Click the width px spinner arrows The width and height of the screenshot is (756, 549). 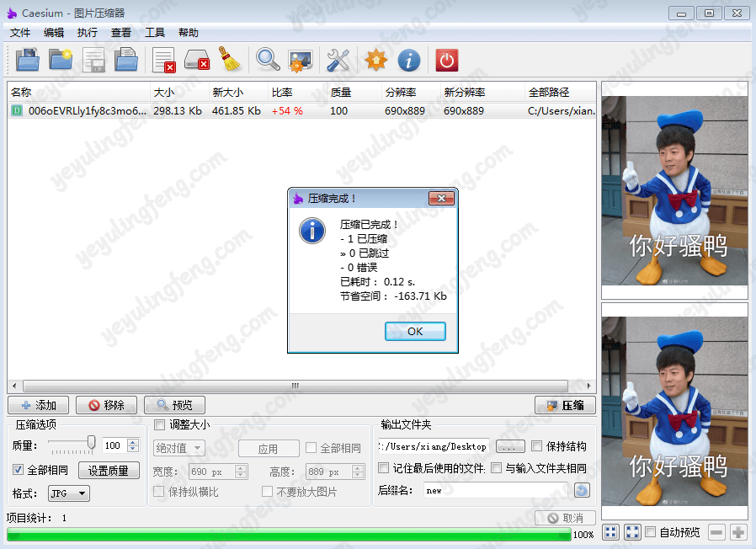click(241, 472)
